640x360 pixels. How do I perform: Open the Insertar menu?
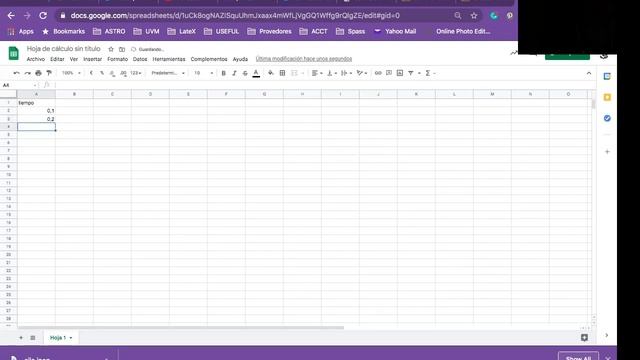pyautogui.click(x=93, y=59)
